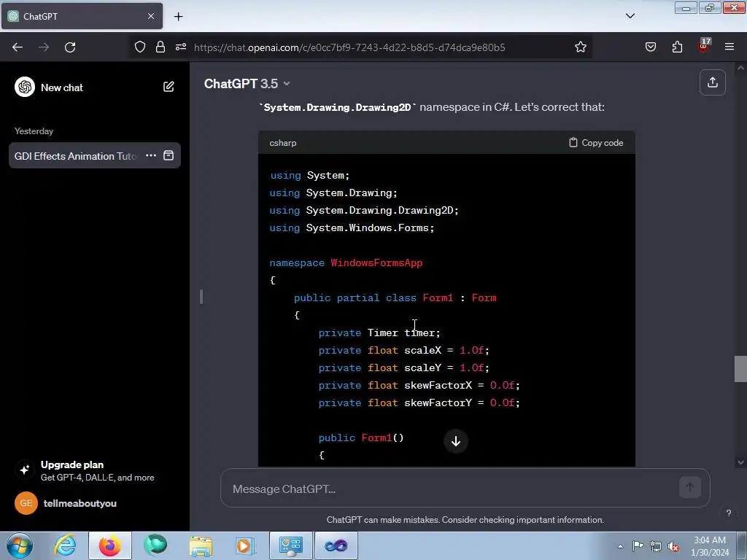Click the scrollbar down arrow
The width and height of the screenshot is (747, 560).
pyautogui.click(x=740, y=462)
